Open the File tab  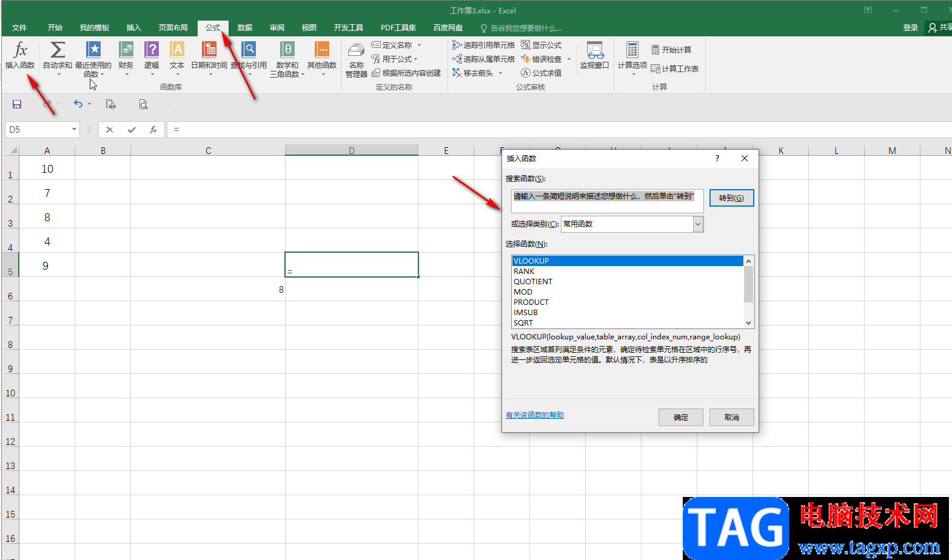(x=19, y=28)
